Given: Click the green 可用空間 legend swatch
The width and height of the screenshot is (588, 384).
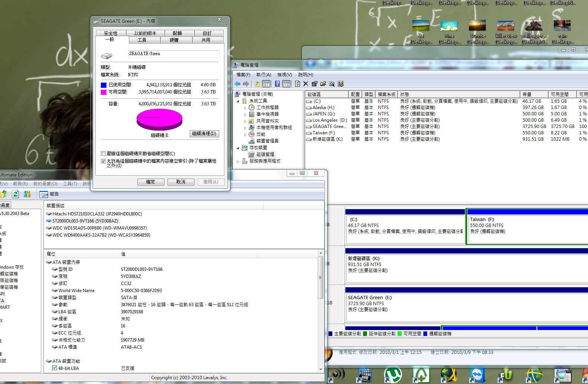Looking at the screenshot, I should pyautogui.click(x=400, y=334).
